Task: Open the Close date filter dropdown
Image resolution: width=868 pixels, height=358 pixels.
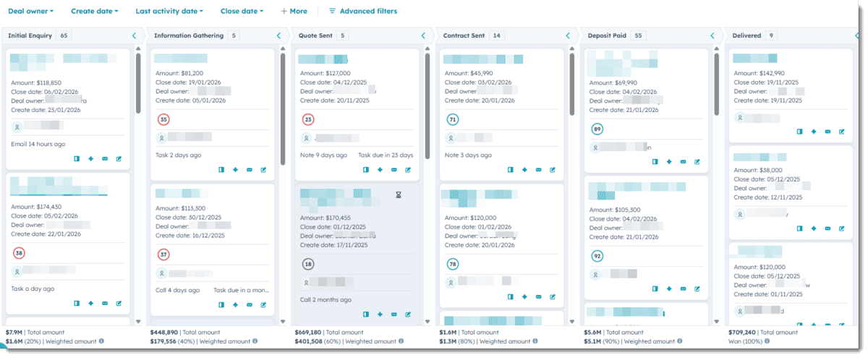Action: pos(242,12)
